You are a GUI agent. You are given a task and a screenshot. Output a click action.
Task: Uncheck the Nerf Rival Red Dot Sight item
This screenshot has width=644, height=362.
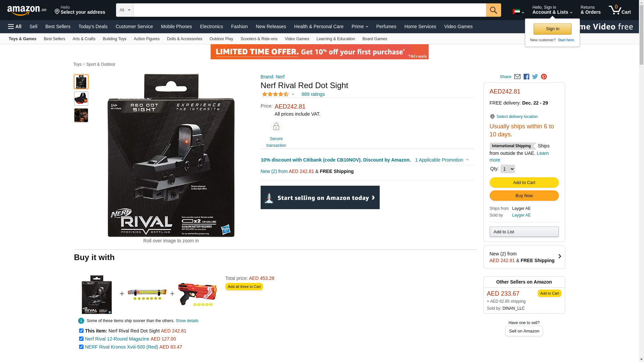click(81, 331)
